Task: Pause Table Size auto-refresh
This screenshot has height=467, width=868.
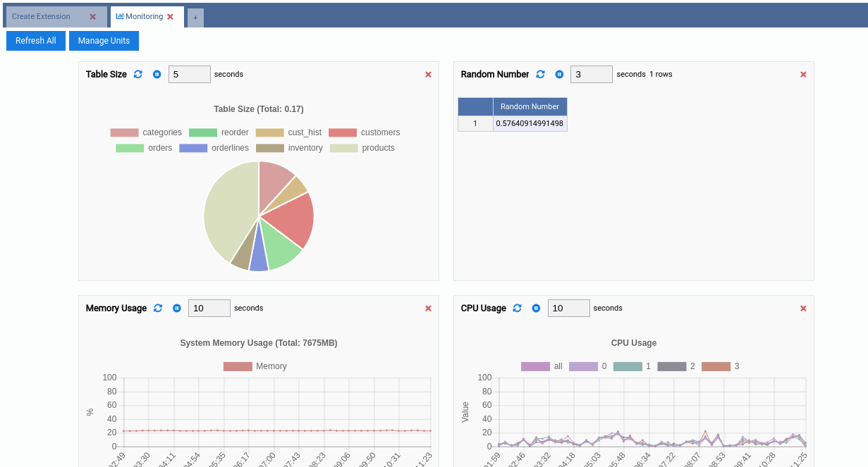Action: click(x=157, y=74)
